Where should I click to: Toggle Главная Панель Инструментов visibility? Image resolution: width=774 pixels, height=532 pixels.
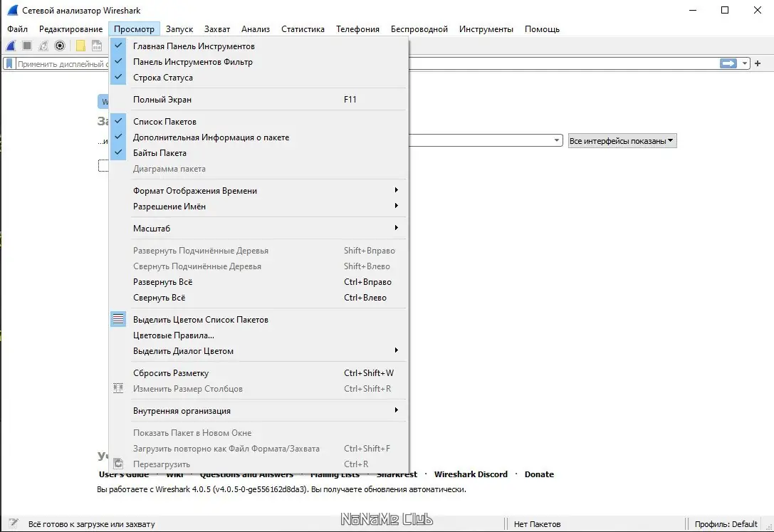(x=259, y=46)
